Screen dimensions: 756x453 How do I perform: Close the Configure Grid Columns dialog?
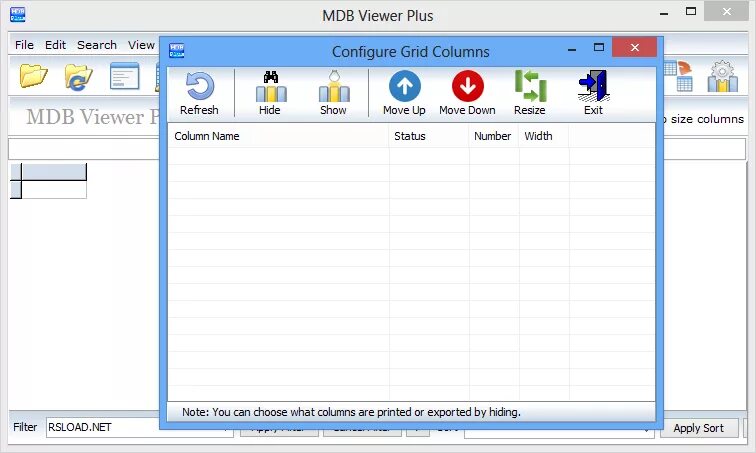[634, 47]
